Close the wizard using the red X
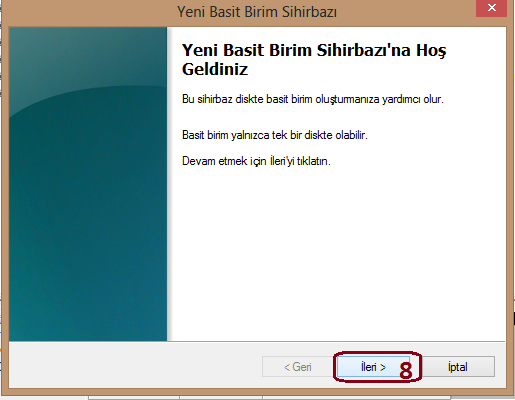Viewport: 515px width, 400px height. [491, 8]
